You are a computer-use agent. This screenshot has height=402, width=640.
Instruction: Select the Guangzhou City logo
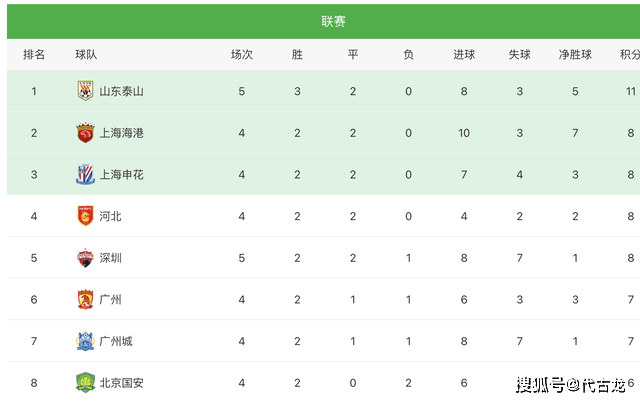tap(85, 341)
